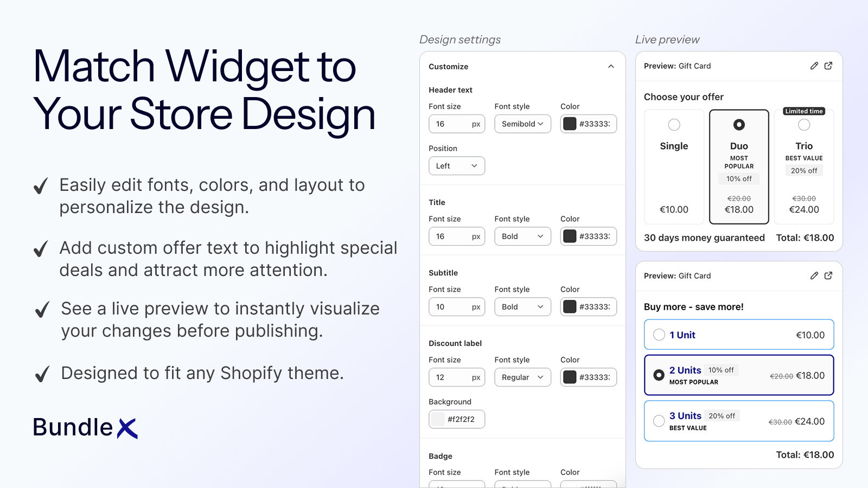
Task: Open the Subtitle Bold font style dropdown
Action: point(522,306)
